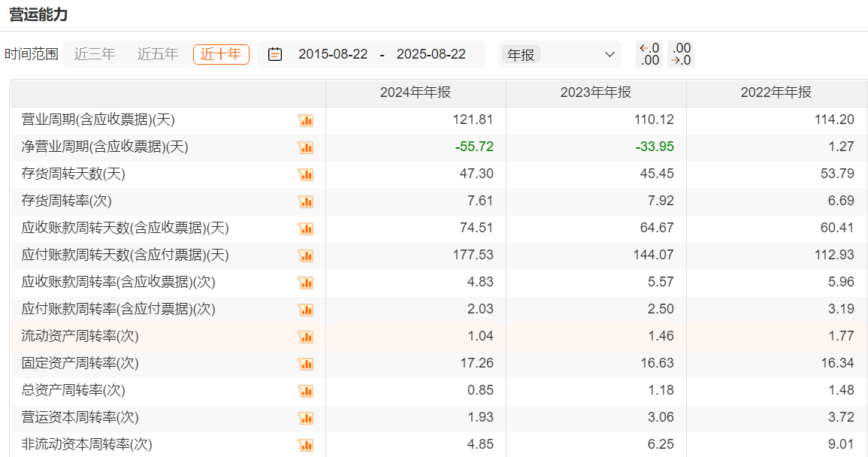Increase decimal places with the .00 →.0 button

coord(681,54)
